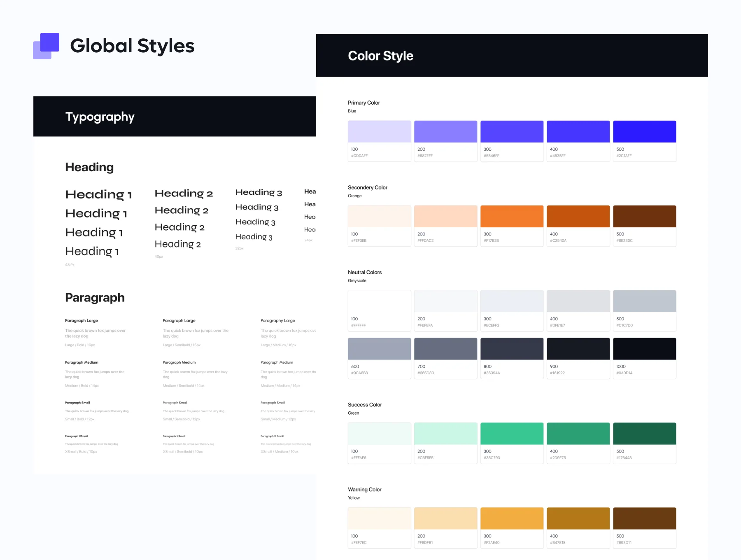Click the Yellow 400 #B47818 swatch

578,528
